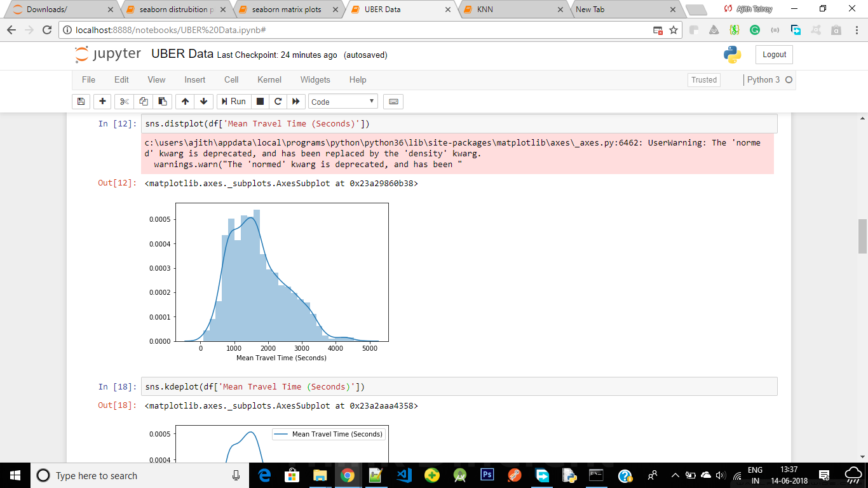Screen dimensions: 868x488
Task: Add a new cell below with plus icon
Action: pyautogui.click(x=102, y=101)
